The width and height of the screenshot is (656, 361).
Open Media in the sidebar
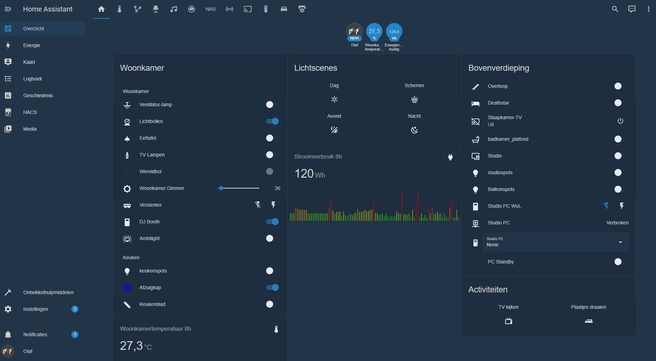(43, 129)
